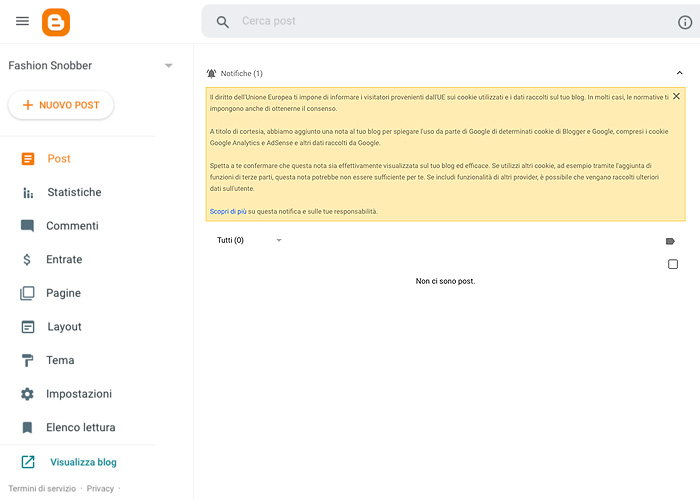Click the Impostazioni gear icon
Image resolution: width=700 pixels, height=500 pixels.
[x=27, y=394]
